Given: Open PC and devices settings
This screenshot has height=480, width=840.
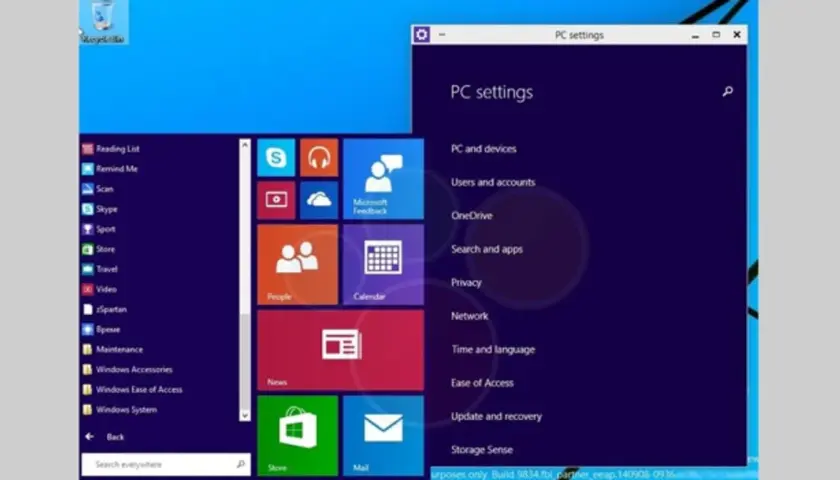Looking at the screenshot, I should point(484,149).
